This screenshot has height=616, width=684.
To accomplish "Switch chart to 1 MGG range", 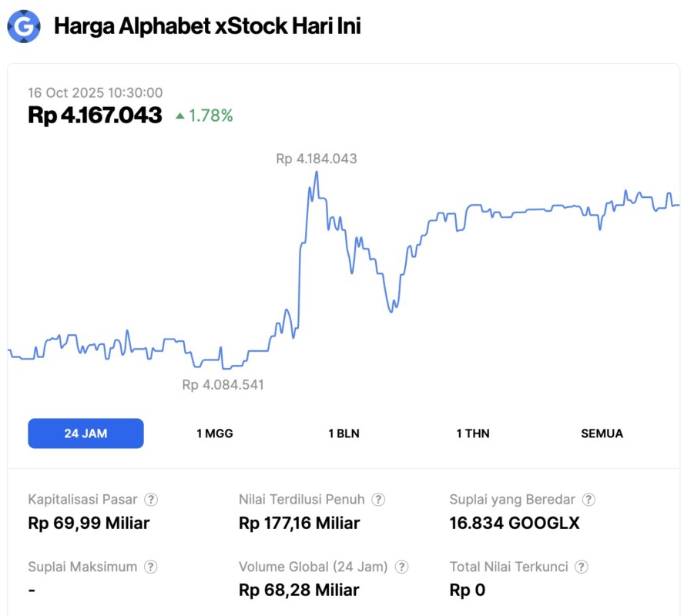I will 214,433.
